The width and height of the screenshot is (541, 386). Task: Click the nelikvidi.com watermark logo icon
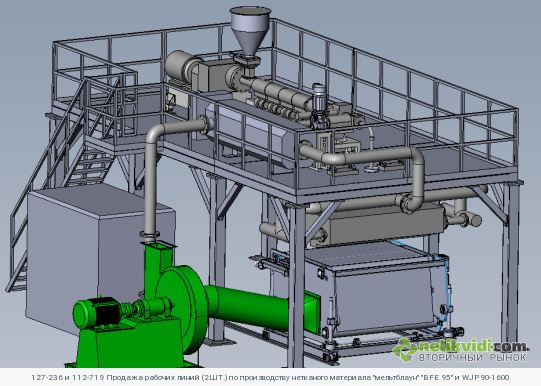click(x=405, y=349)
